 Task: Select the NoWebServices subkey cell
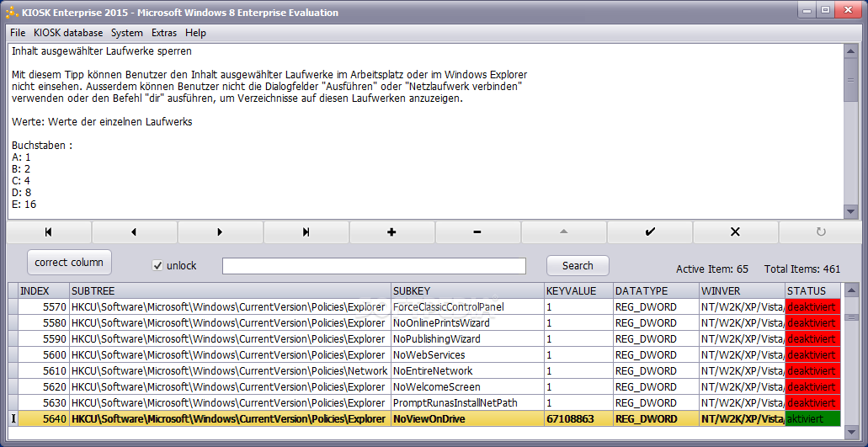pyautogui.click(x=467, y=354)
